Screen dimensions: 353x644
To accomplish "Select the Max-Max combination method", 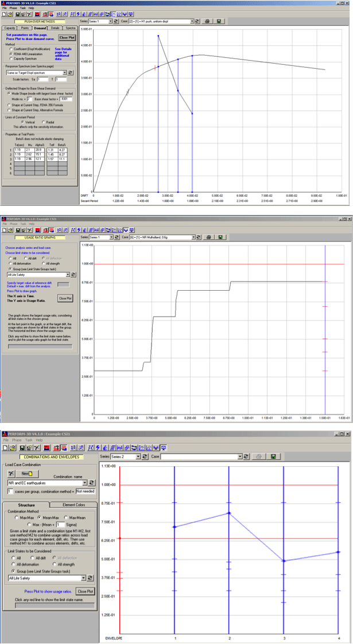I will coord(18,517).
